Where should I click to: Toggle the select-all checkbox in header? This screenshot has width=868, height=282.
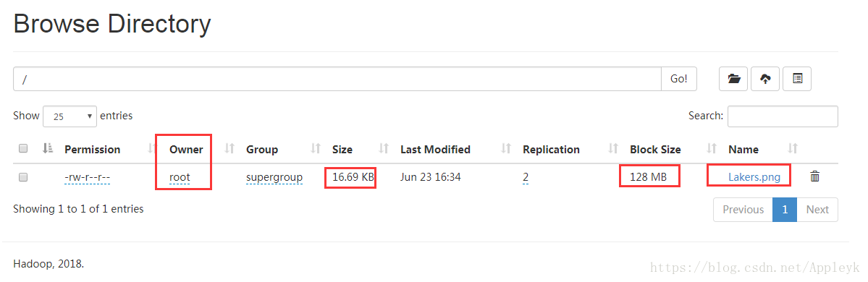(x=23, y=149)
